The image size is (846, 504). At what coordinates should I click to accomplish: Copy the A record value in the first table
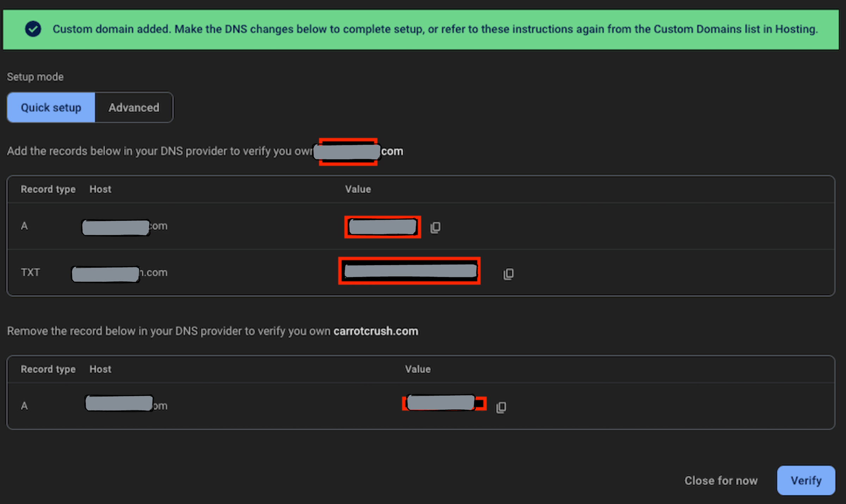coord(435,227)
